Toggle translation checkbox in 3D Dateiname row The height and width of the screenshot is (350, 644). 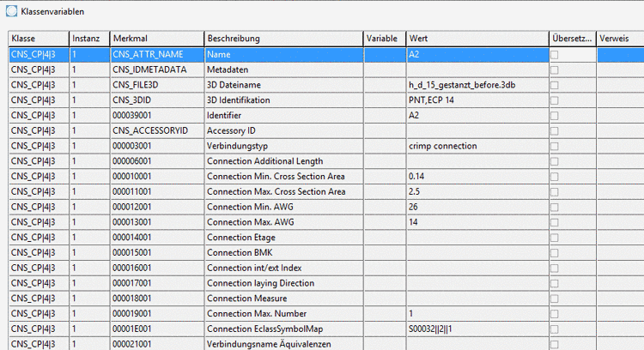[555, 85]
